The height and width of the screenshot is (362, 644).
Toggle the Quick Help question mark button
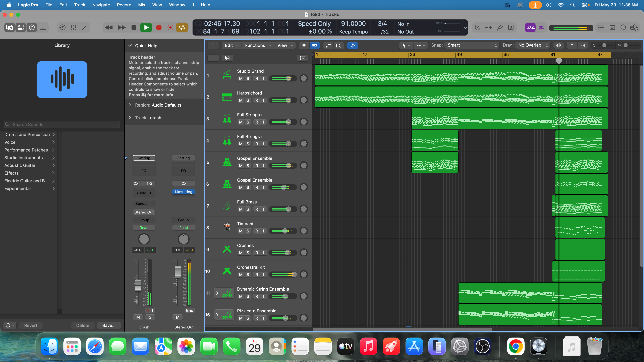coord(32,27)
